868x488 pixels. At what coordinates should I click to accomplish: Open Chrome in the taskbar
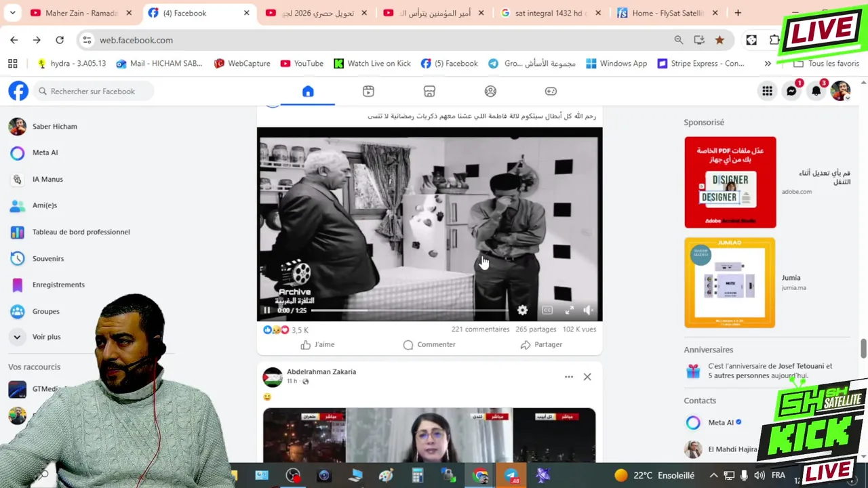[x=480, y=475]
